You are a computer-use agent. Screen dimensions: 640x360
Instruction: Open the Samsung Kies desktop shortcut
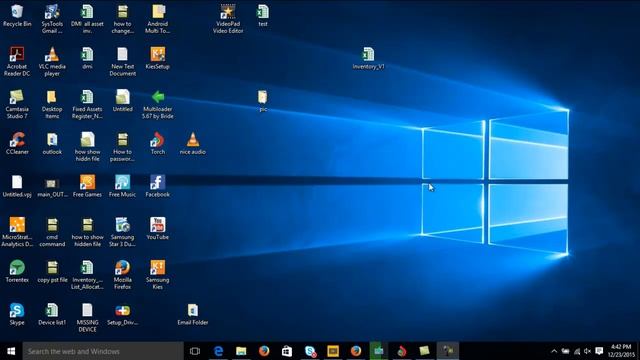pos(158,275)
